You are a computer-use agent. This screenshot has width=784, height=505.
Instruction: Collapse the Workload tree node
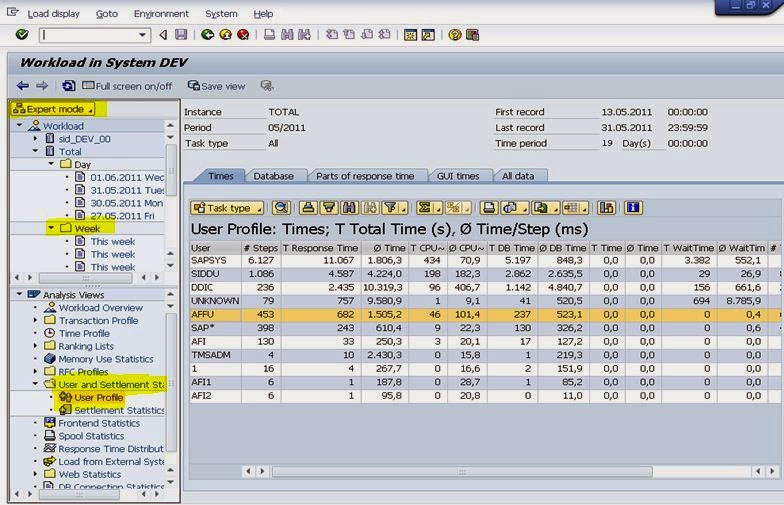20,126
